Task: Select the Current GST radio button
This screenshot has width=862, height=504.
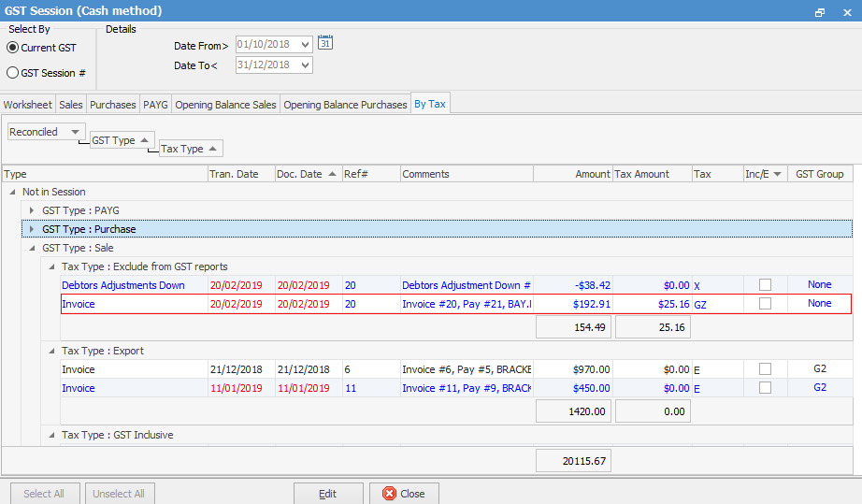Action: point(13,48)
